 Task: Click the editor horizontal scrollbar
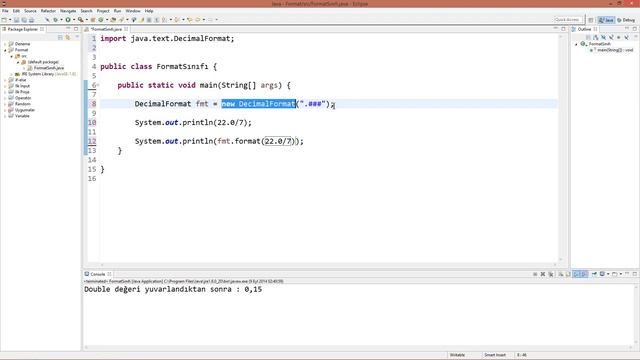click(329, 264)
